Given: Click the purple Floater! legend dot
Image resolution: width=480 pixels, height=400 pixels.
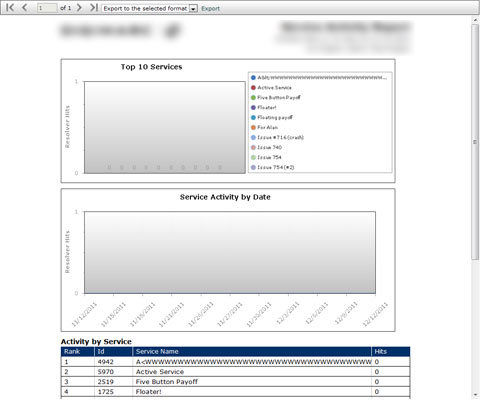Looking at the screenshot, I should click(x=253, y=108).
